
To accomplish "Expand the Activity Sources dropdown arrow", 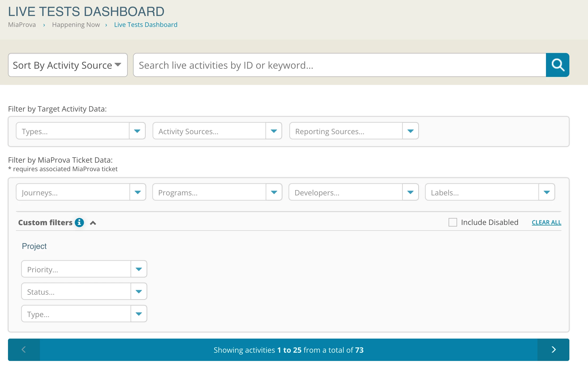I will [274, 131].
